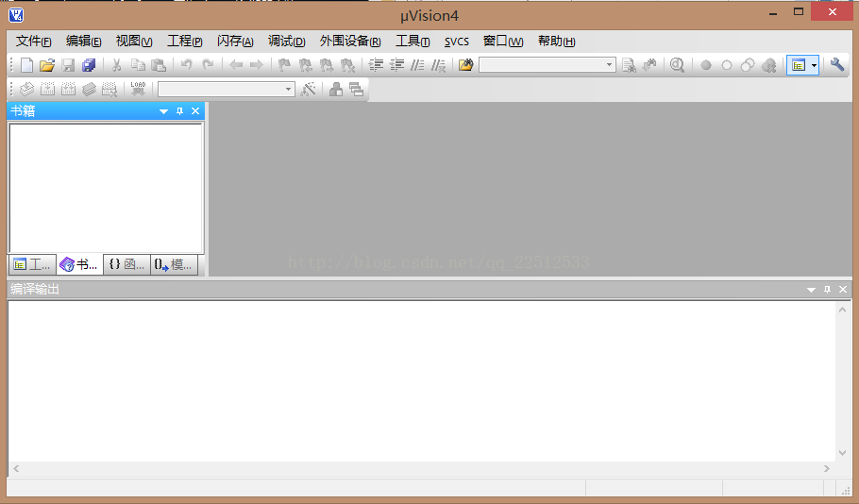Screen dimensions: 859x504
Task: Click the Save All icon
Action: tap(89, 65)
